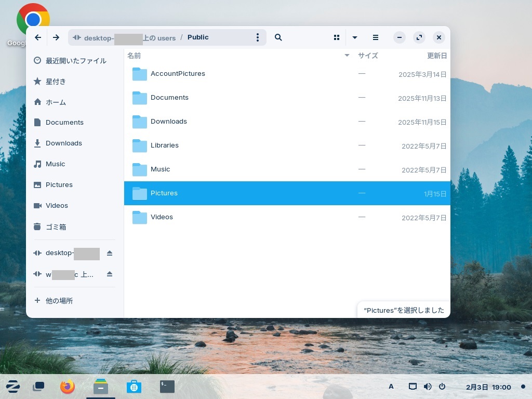This screenshot has width=532, height=399.
Task: Sort by 名前 column header
Action: click(134, 56)
